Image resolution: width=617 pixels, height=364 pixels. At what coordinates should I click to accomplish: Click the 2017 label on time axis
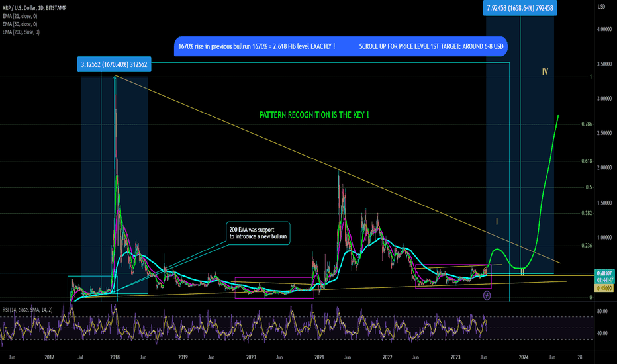(x=49, y=357)
